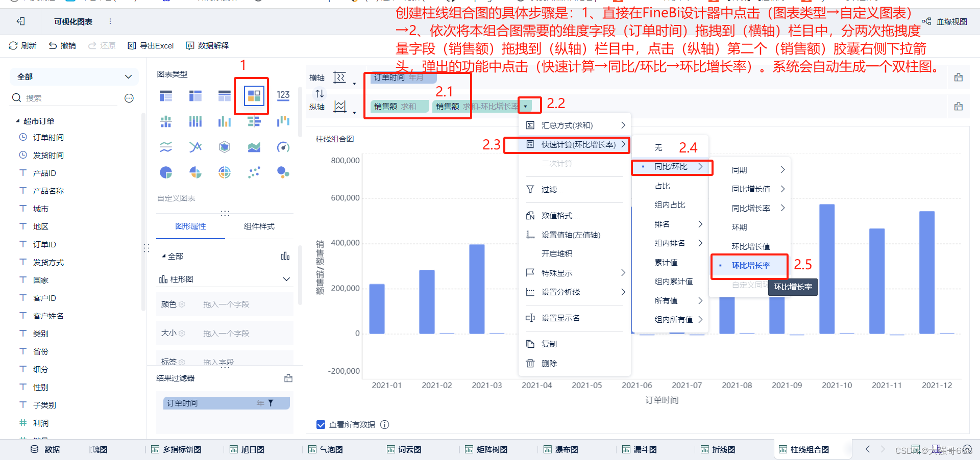Choose the custom chart type icon
Image resolution: width=980 pixels, height=460 pixels.
[254, 95]
